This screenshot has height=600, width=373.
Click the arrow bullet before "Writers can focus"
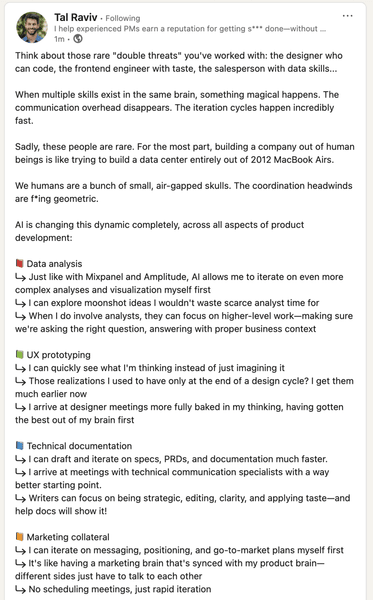[x=20, y=498]
